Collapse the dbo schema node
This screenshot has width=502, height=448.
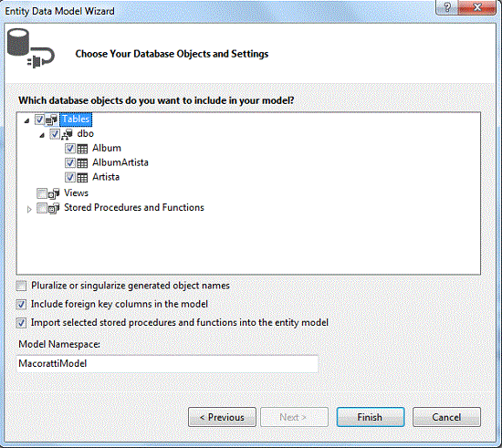42,135
